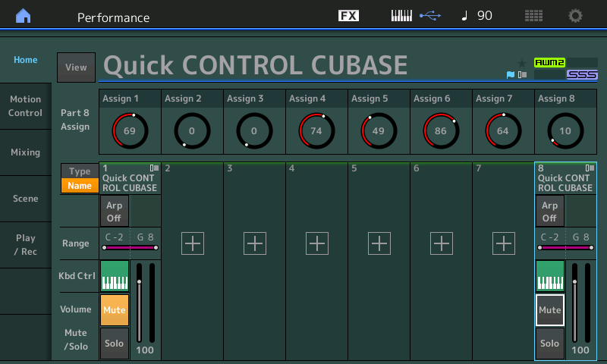607x364 pixels.
Task: Open the utility gear settings icon
Action: (x=576, y=16)
